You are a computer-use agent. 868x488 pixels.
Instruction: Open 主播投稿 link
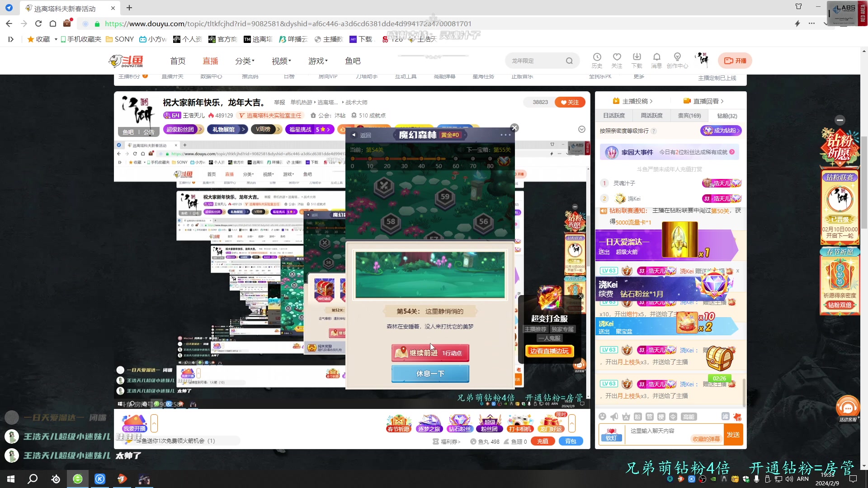coord(632,101)
